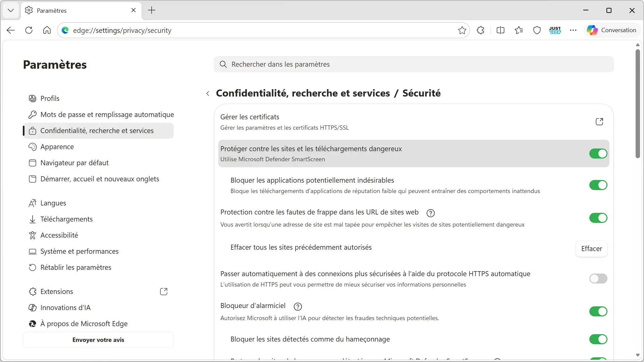The height and width of the screenshot is (362, 644).
Task: Open Rétablir les paramètres section
Action: coord(98,267)
